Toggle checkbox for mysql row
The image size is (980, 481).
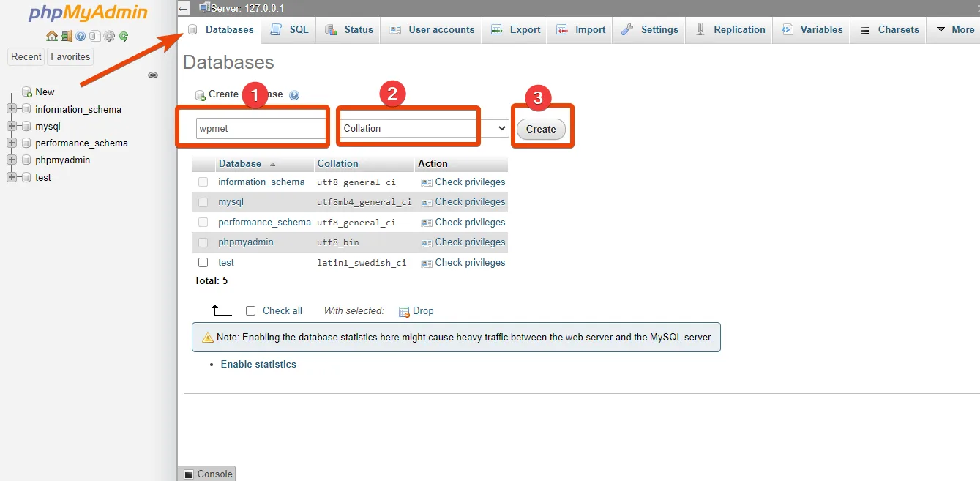(203, 202)
